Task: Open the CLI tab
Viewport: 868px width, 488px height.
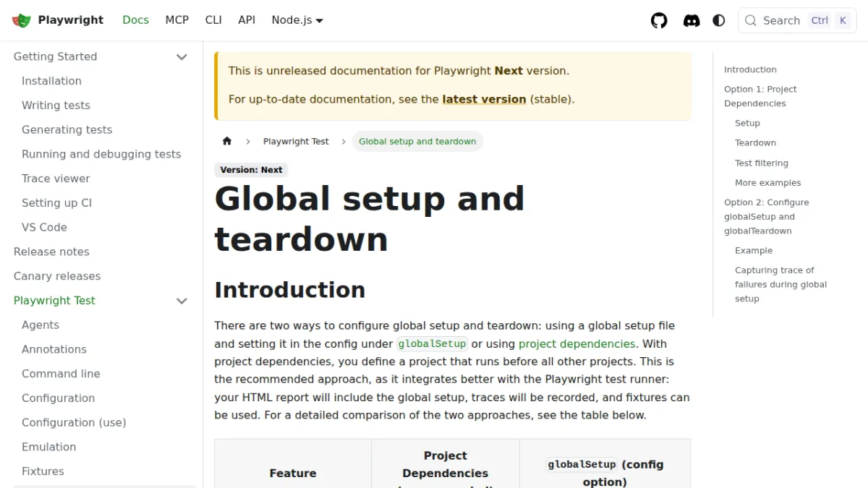Action: [213, 20]
